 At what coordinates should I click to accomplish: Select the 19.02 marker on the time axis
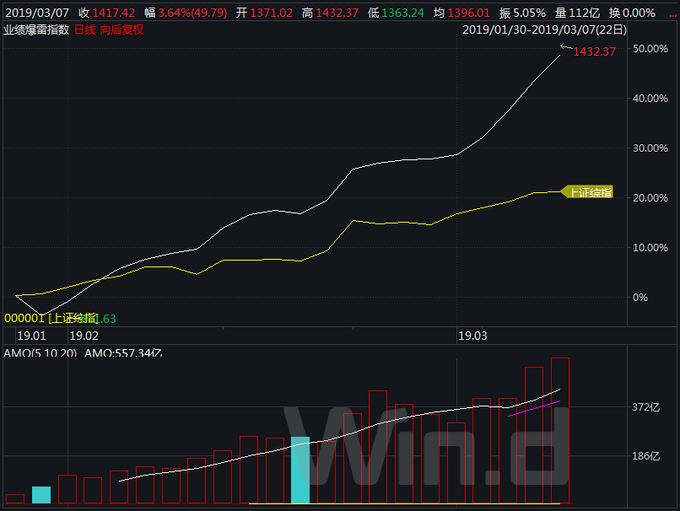[x=83, y=336]
